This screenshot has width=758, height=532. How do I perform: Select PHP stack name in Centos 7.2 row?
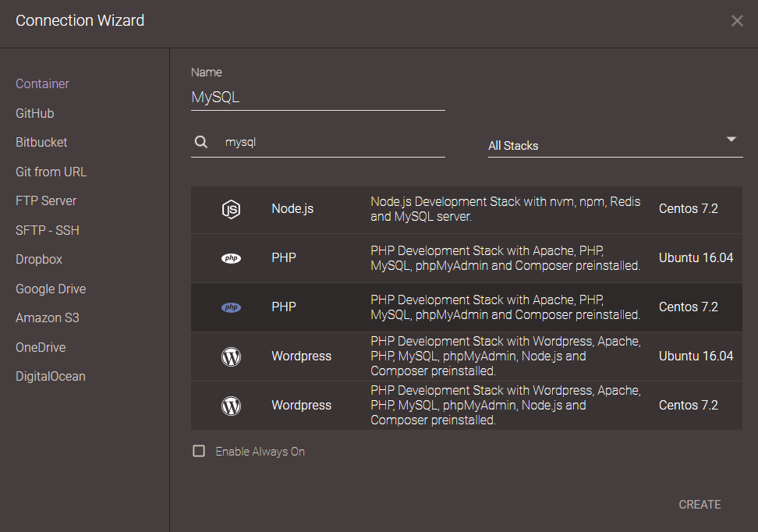284,307
